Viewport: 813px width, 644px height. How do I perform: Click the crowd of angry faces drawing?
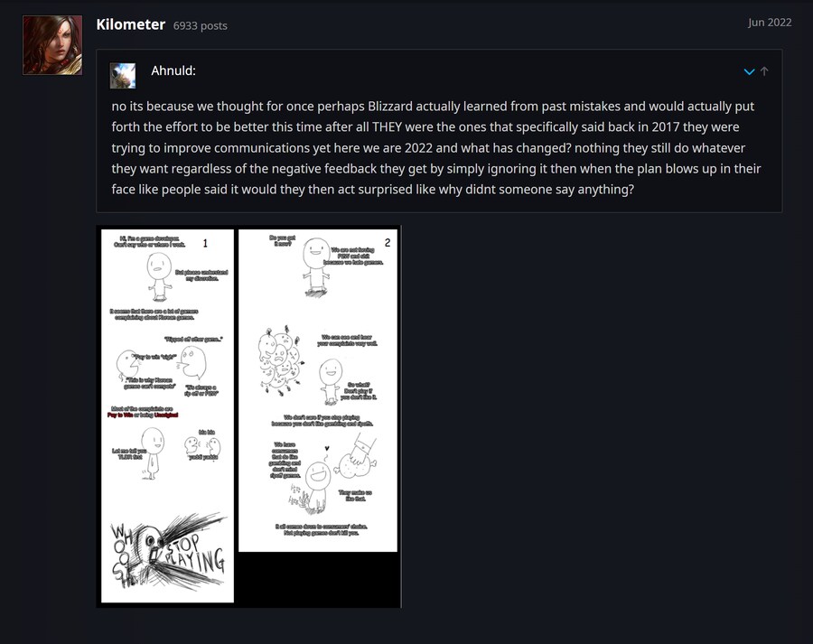point(280,362)
